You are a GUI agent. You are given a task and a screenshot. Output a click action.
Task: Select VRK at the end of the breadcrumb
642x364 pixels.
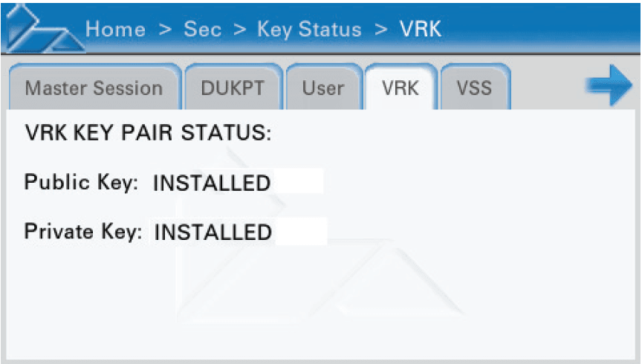pos(421,30)
